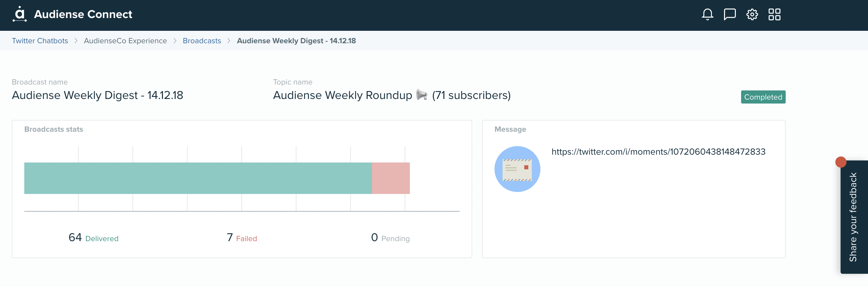Image resolution: width=868 pixels, height=287 pixels.
Task: Click the Message panel heading
Action: pos(510,129)
